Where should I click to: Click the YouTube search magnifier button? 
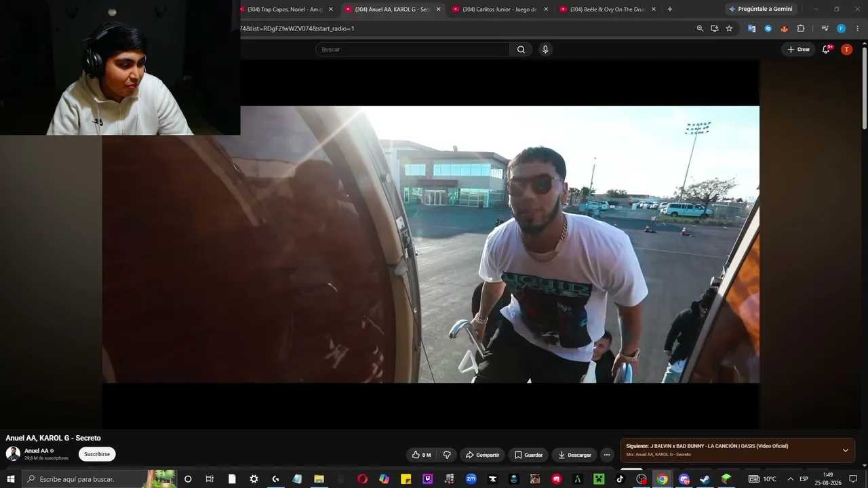click(x=521, y=49)
